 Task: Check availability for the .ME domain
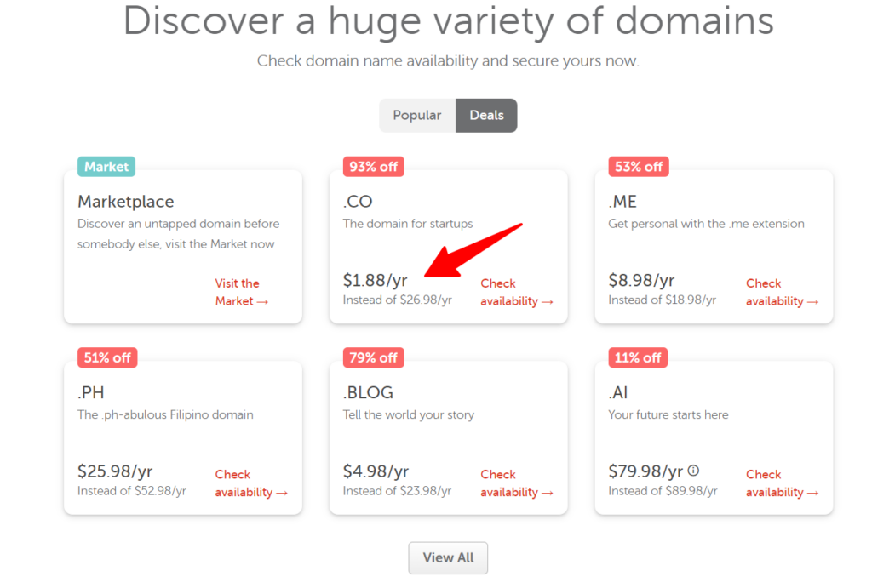pos(775,292)
